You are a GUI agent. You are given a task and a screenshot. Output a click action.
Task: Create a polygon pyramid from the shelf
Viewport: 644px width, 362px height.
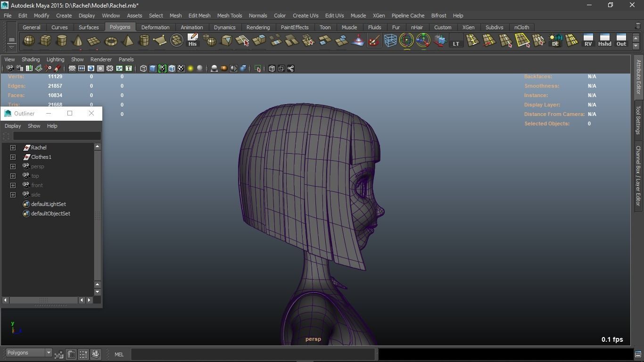click(127, 41)
